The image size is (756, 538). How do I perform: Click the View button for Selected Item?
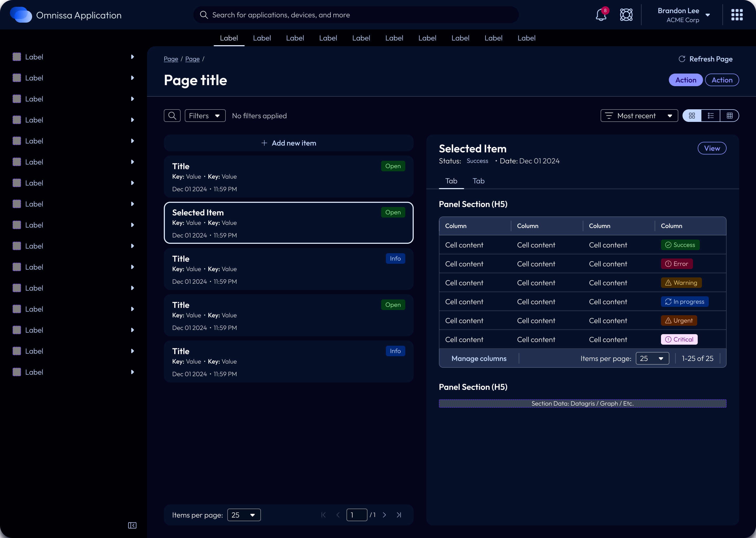tap(712, 148)
